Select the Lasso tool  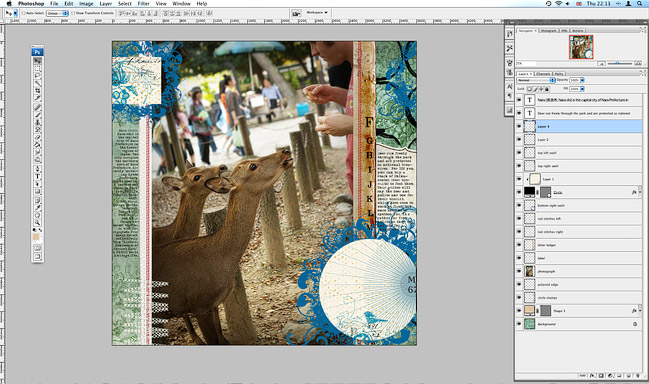click(37, 76)
